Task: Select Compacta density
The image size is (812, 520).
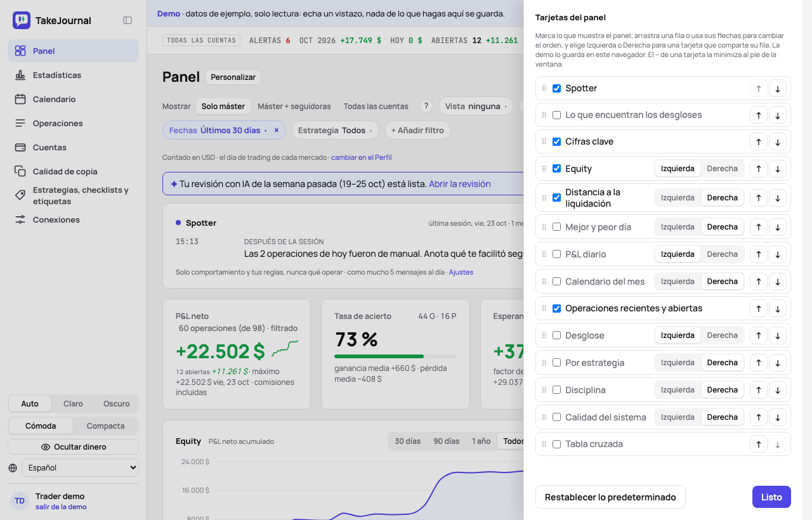Action: click(105, 426)
